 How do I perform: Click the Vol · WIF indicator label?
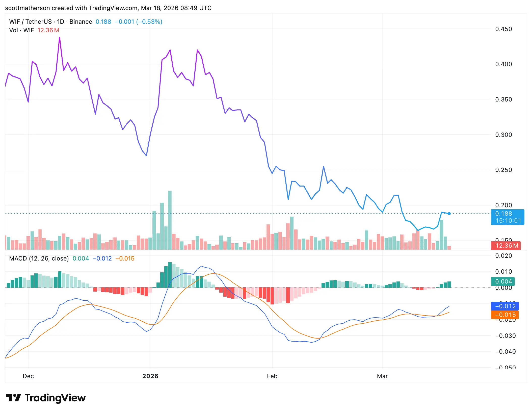(21, 30)
